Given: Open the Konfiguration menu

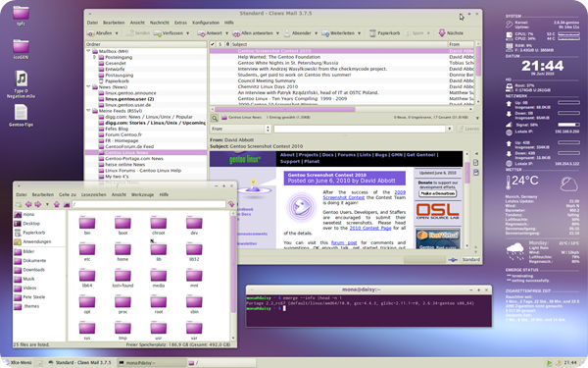Looking at the screenshot, I should pos(206,23).
